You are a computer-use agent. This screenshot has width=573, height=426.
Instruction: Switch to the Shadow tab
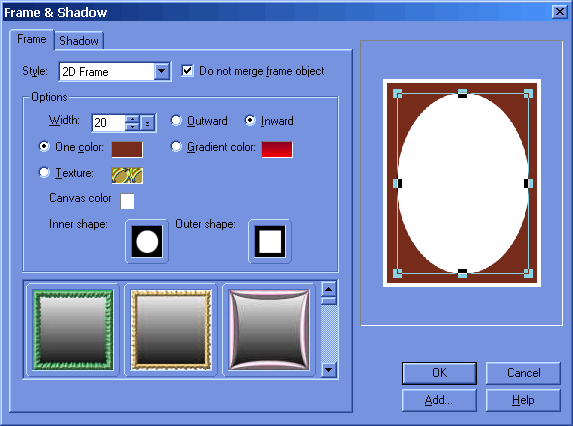pyautogui.click(x=79, y=41)
